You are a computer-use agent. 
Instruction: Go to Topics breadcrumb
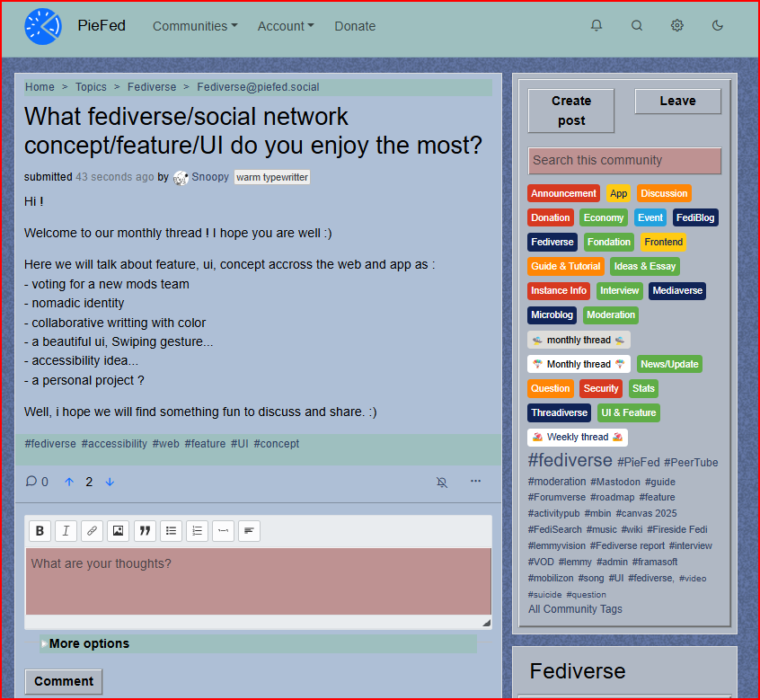pyautogui.click(x=91, y=87)
